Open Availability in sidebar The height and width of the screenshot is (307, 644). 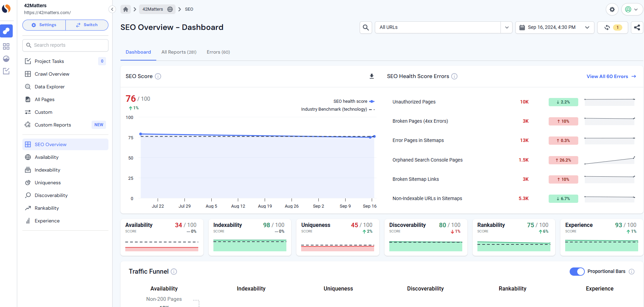(x=65, y=157)
